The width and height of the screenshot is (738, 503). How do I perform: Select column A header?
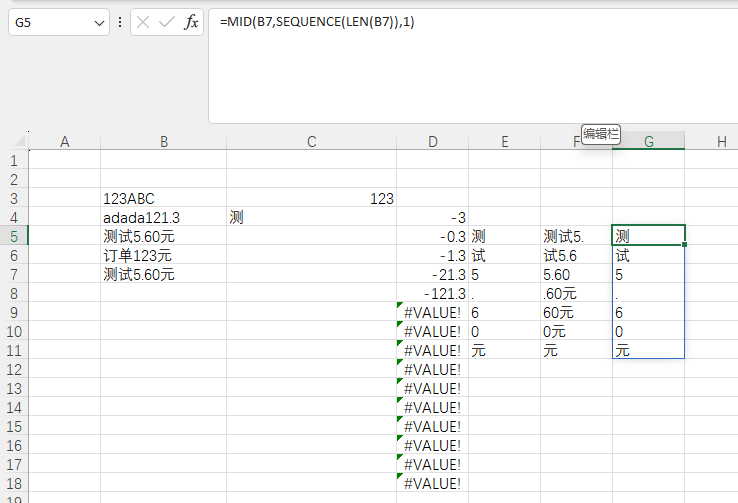tap(65, 141)
